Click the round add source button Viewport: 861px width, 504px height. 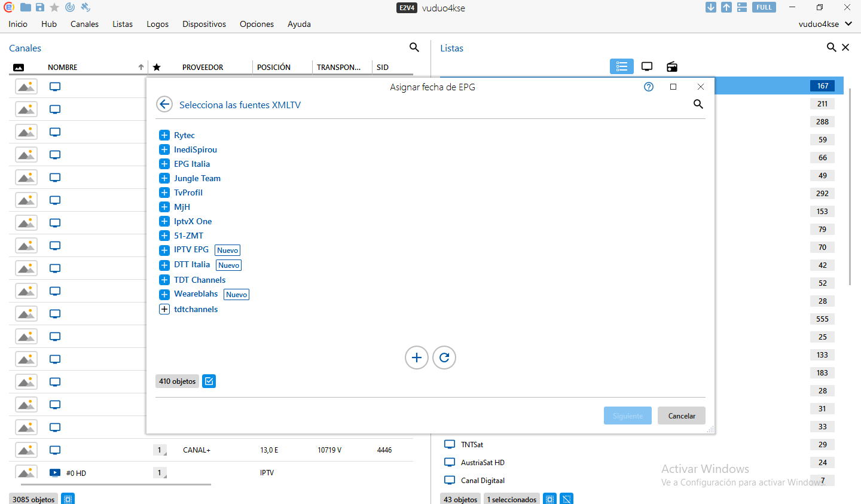coord(417,358)
